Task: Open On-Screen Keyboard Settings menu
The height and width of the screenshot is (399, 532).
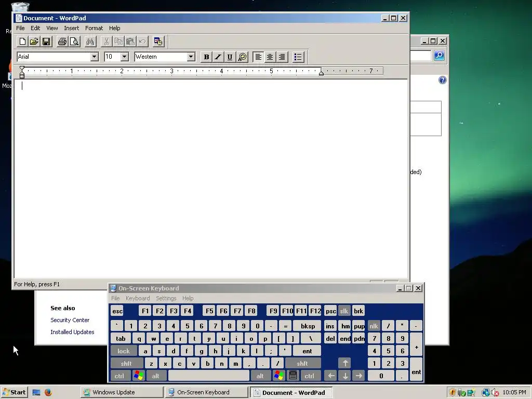Action: 166,298
